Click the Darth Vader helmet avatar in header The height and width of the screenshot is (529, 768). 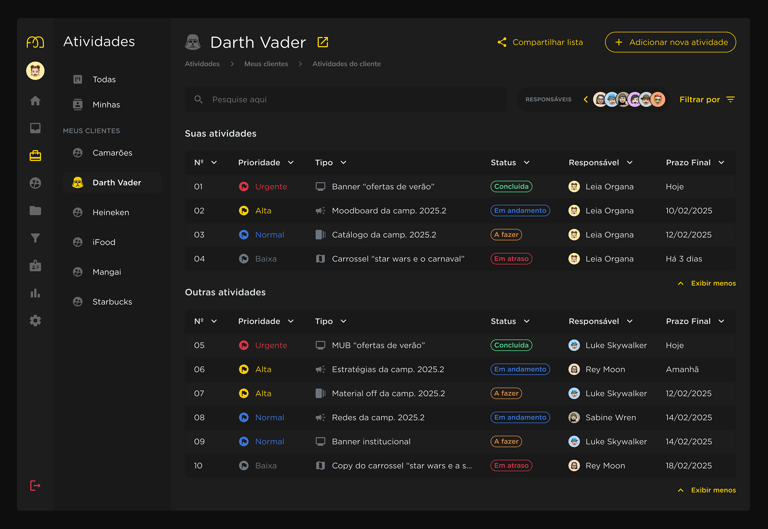coord(193,42)
